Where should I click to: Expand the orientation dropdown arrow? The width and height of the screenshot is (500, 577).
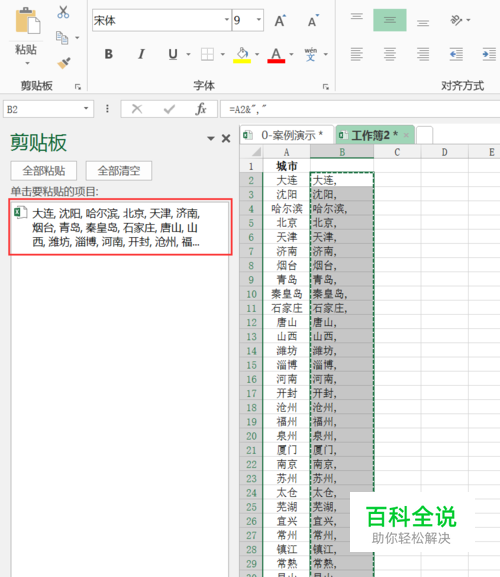468,20
